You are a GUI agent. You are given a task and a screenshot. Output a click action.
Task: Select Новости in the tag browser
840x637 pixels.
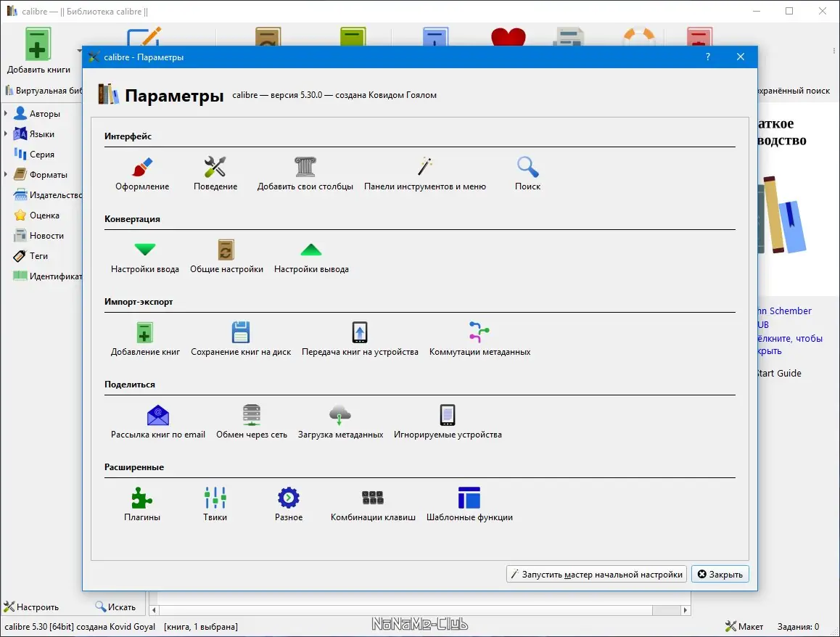[38, 236]
